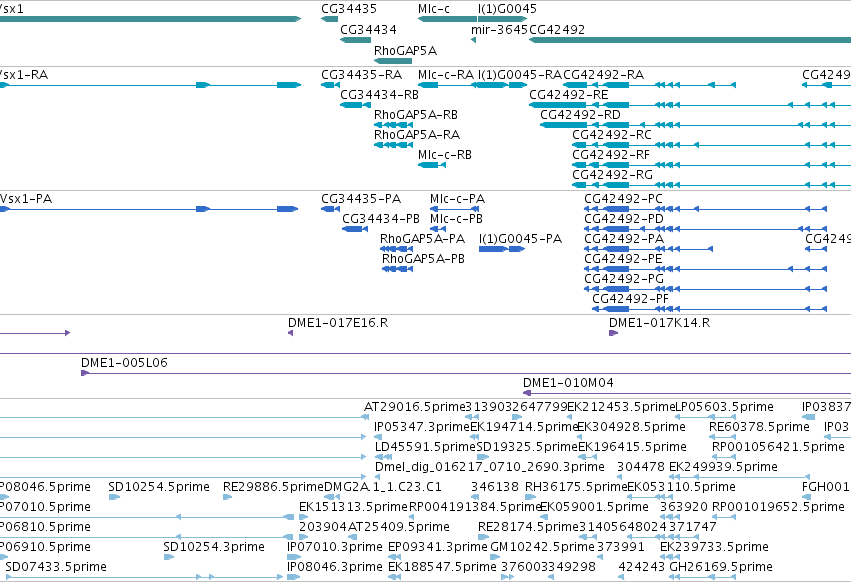Image resolution: width=851 pixels, height=582 pixels.
Task: Select the EK196415.5prime EST
Action: (x=632, y=447)
